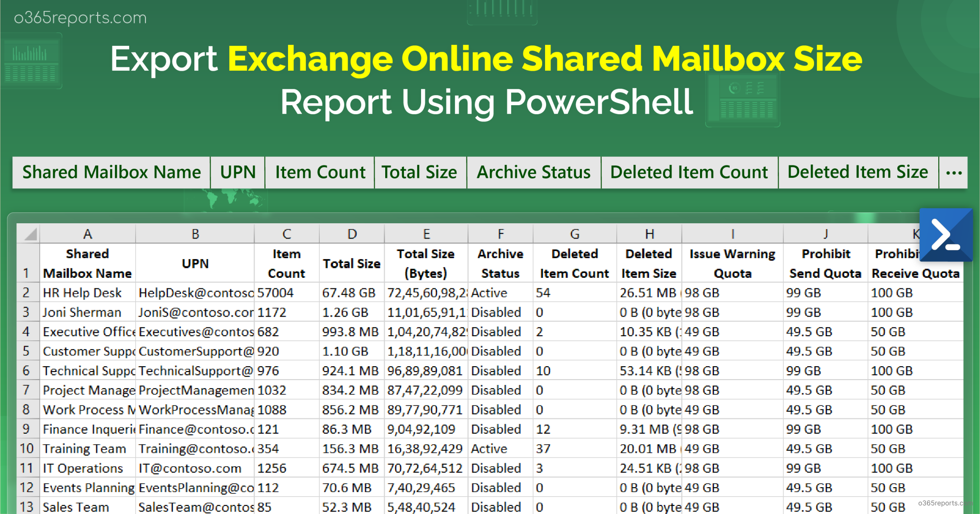Screen dimensions: 980x514
Task: Click the PowerShell logo icon
Action: tap(946, 234)
